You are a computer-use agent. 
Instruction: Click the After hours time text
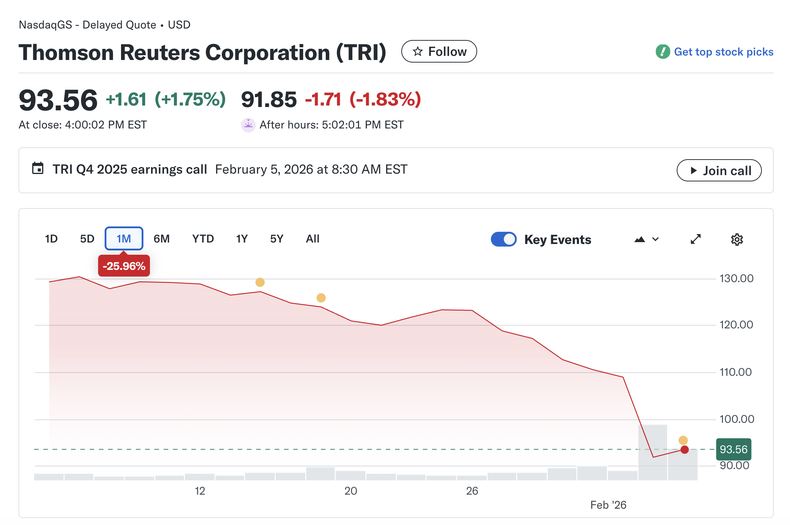coord(332,124)
